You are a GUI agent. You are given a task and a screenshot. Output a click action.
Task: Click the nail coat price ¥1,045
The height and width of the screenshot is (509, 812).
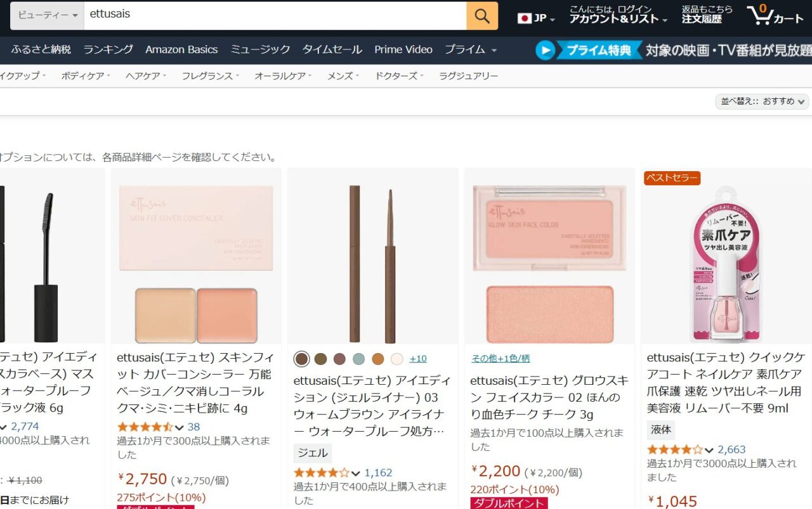click(x=673, y=501)
